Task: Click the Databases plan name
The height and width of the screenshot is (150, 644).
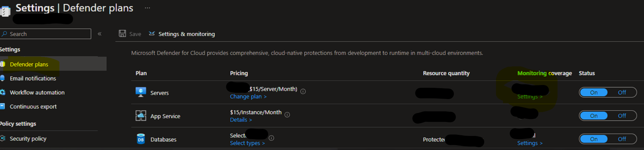Action: click(x=163, y=139)
